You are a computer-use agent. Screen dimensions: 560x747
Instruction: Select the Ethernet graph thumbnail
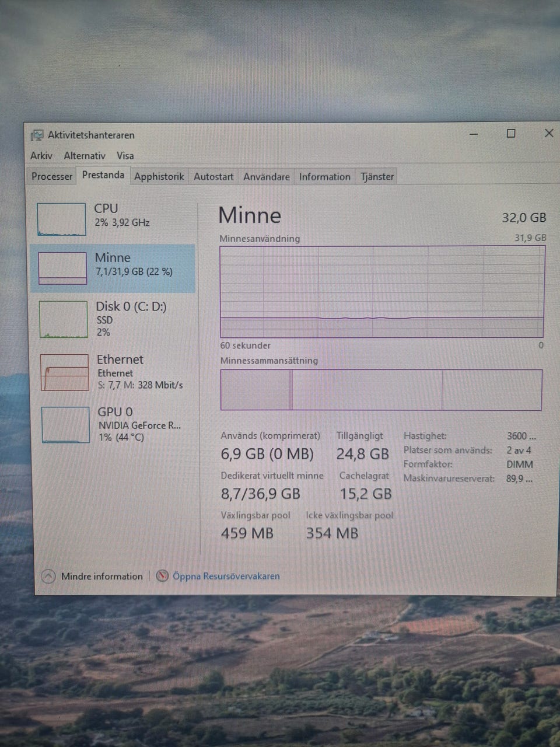(64, 372)
